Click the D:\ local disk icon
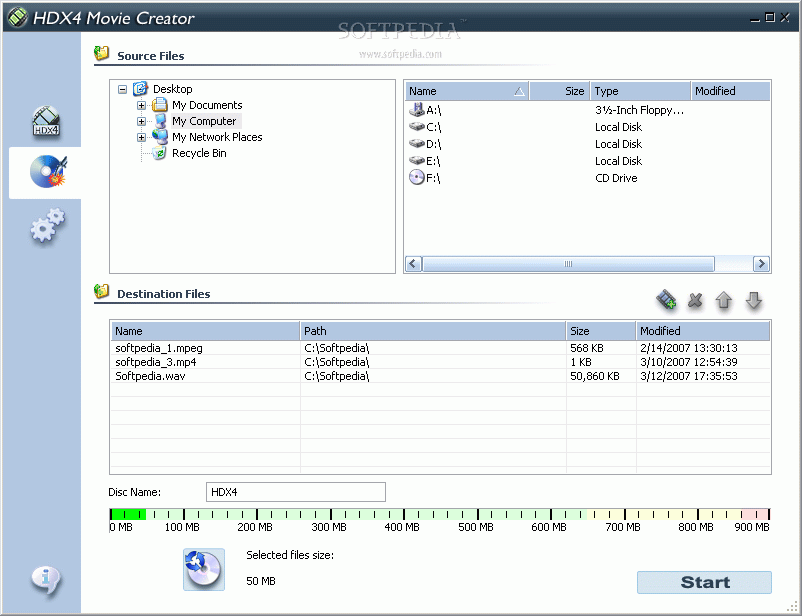Viewport: 802px width, 616px height. tap(417, 143)
